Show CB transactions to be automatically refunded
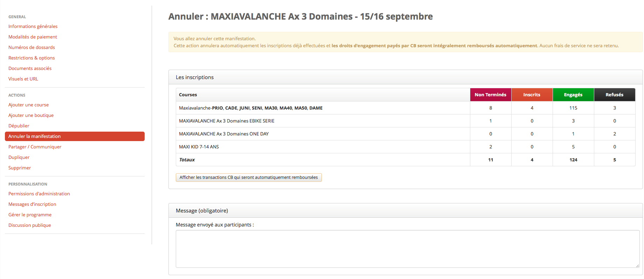The width and height of the screenshot is (644, 279). (249, 177)
